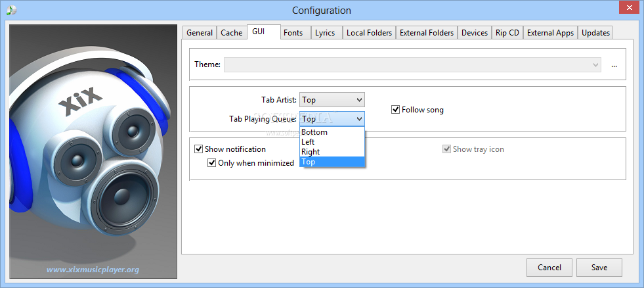Close the Configuration window
The height and width of the screenshot is (288, 644).
[628, 7]
